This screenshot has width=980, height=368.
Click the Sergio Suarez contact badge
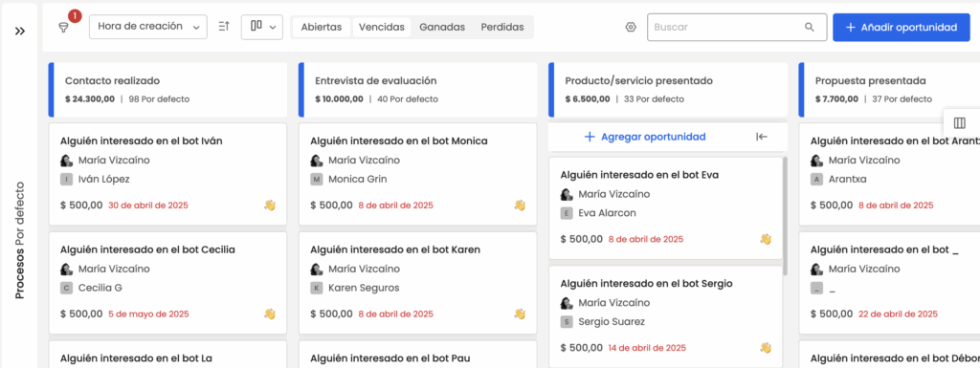pyautogui.click(x=567, y=322)
